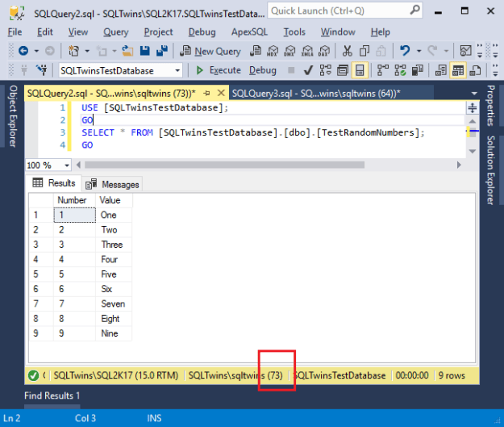Click the SSMS application icon in title bar
504x427 pixels.
(17, 13)
